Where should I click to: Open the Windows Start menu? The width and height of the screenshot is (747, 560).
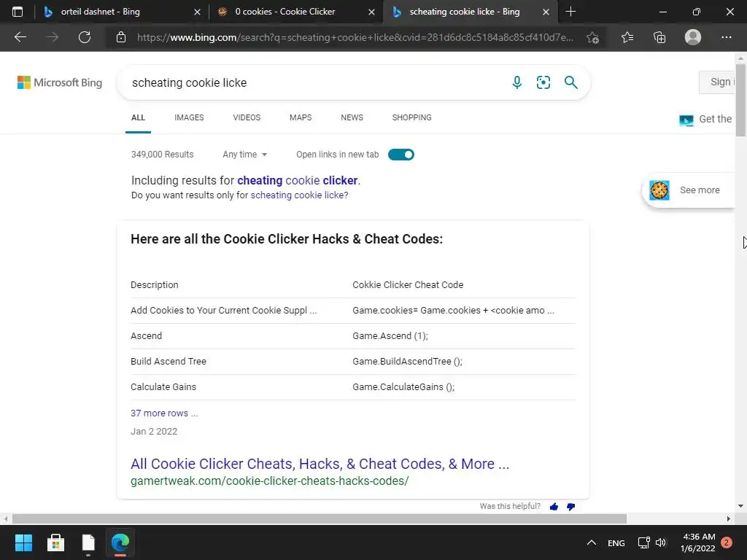coord(23,542)
